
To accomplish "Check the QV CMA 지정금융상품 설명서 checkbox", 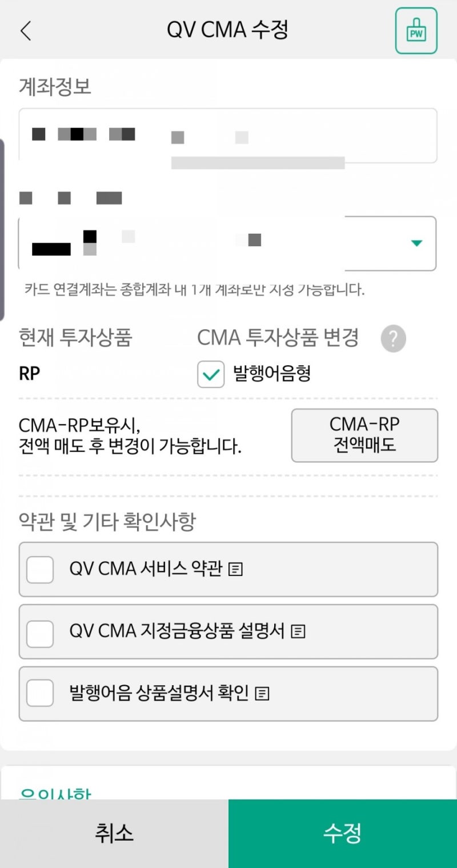I will click(x=40, y=631).
